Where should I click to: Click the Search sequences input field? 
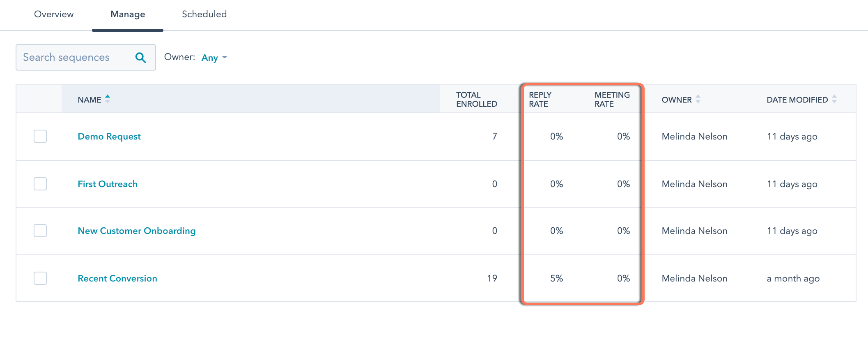pos(74,57)
